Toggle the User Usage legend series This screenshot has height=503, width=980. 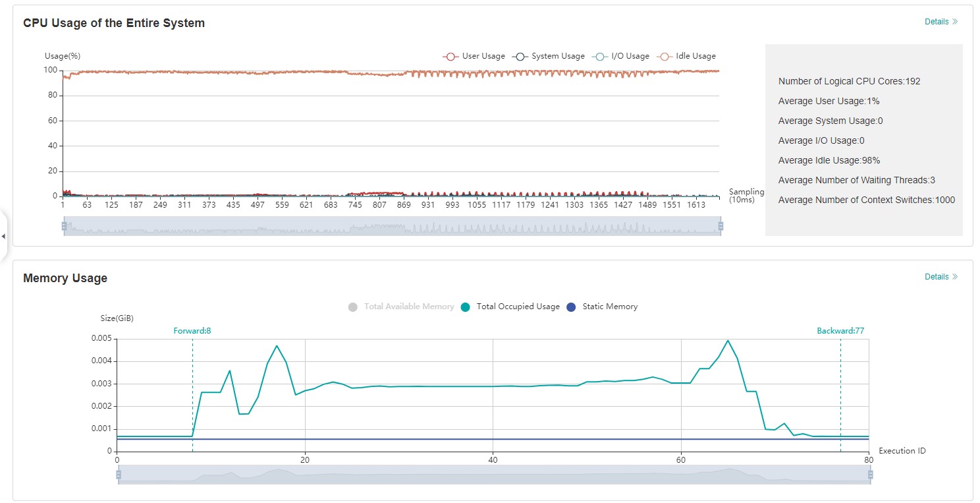pyautogui.click(x=474, y=56)
